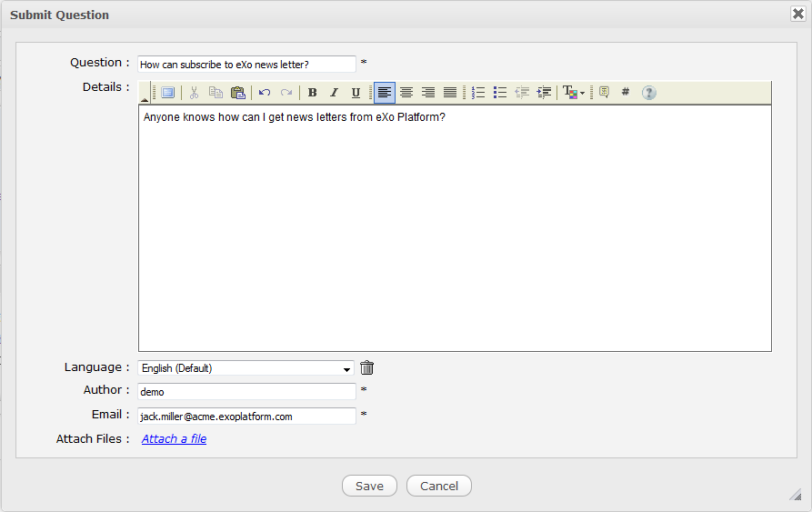Click into the Question text field
The width and height of the screenshot is (812, 512).
(246, 64)
